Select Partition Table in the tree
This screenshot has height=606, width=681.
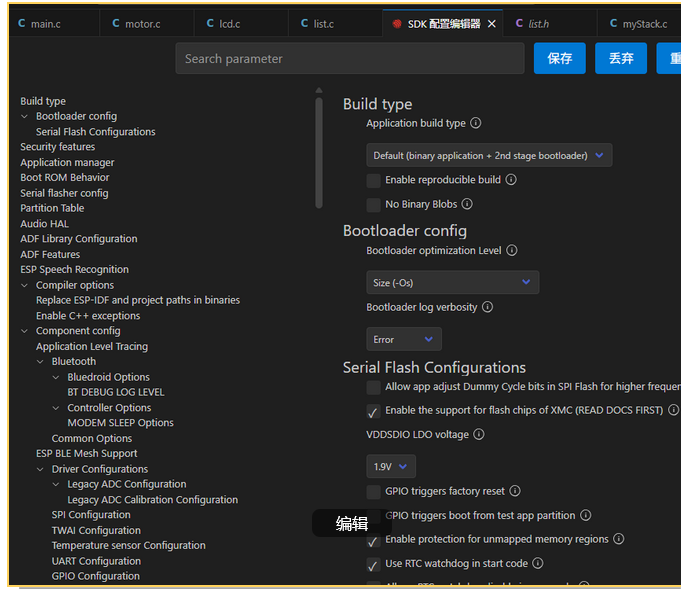[x=52, y=208]
